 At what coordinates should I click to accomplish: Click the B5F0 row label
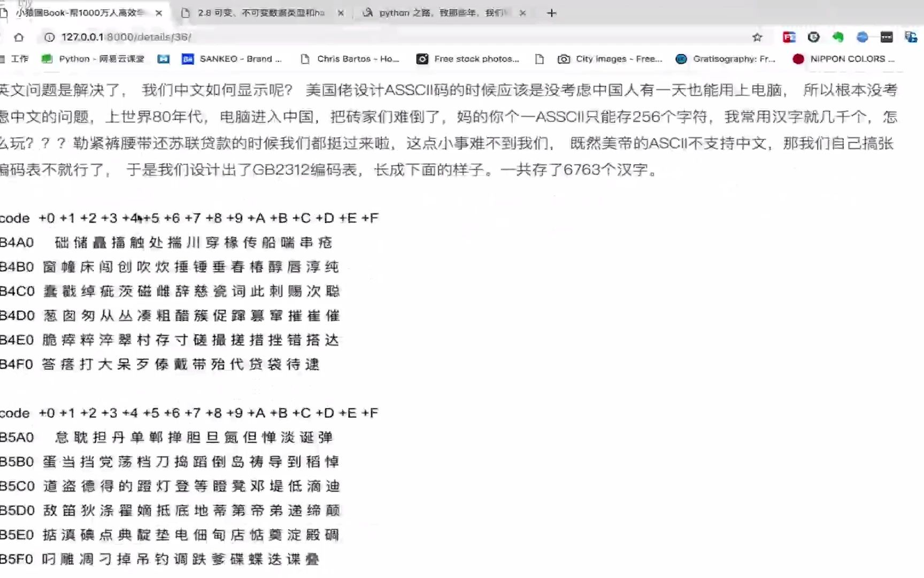coord(17,559)
